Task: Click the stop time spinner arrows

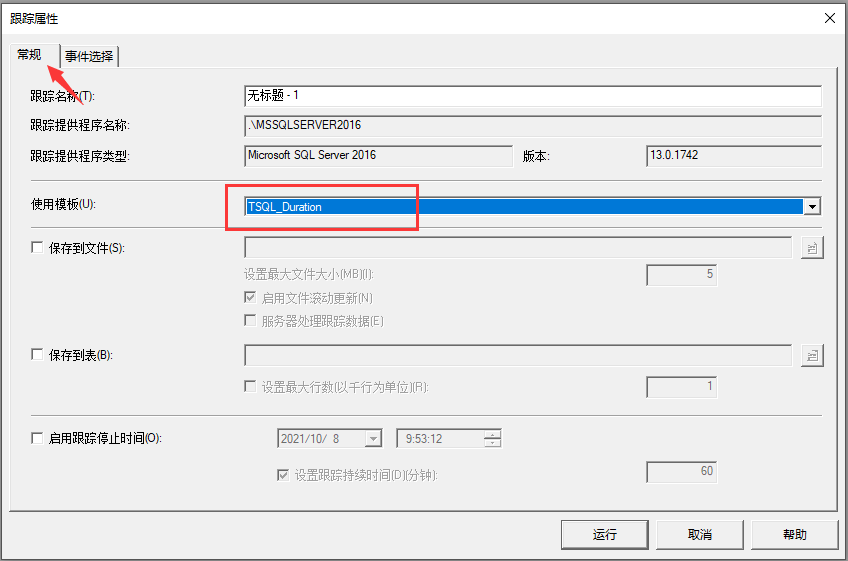Action: coord(492,438)
